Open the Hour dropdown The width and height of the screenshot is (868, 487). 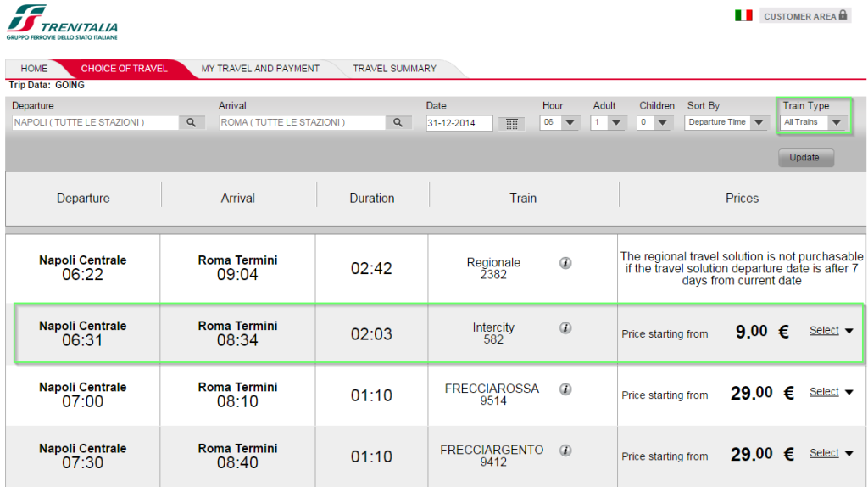[x=559, y=122]
